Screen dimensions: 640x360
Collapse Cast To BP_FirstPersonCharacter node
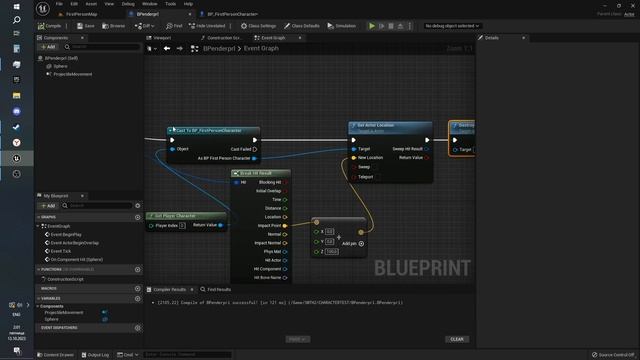point(170,131)
